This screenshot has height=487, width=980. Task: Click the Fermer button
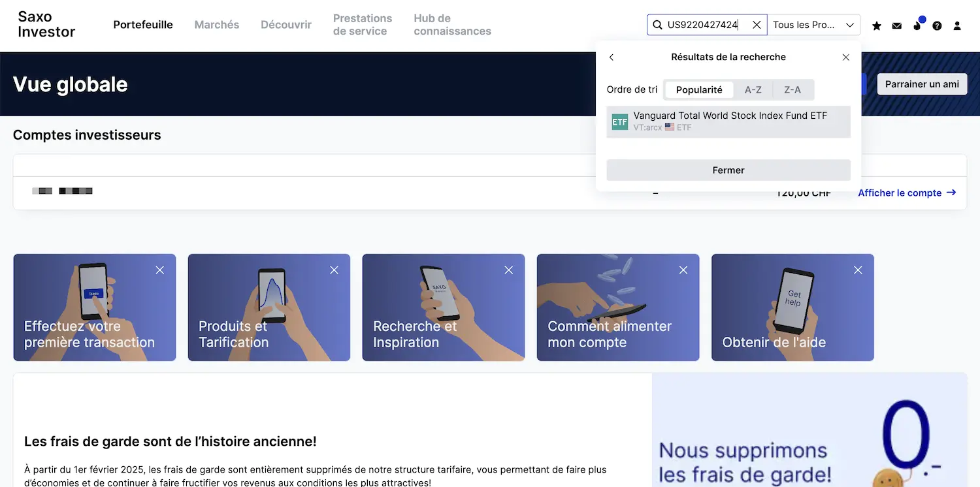point(728,170)
